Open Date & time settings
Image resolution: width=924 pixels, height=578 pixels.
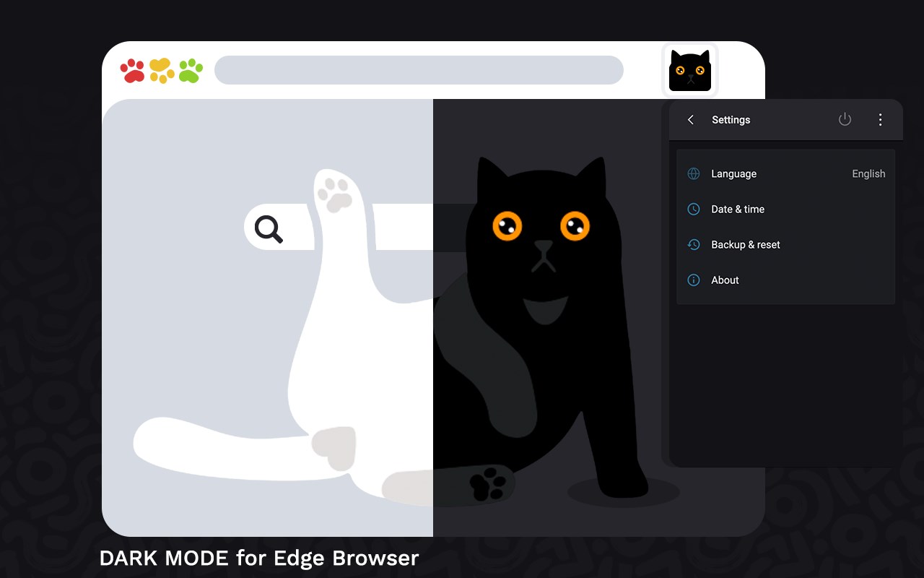pos(786,209)
